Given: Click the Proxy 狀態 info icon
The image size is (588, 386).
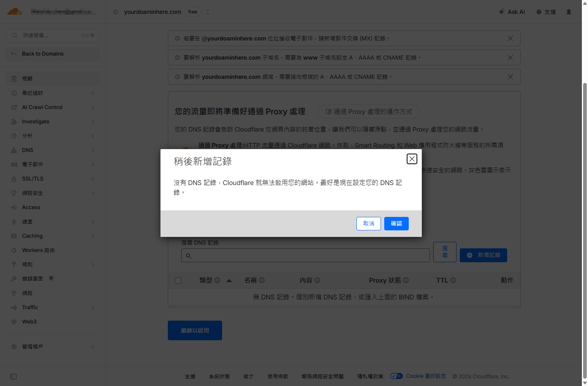Looking at the screenshot, I should [x=406, y=280].
